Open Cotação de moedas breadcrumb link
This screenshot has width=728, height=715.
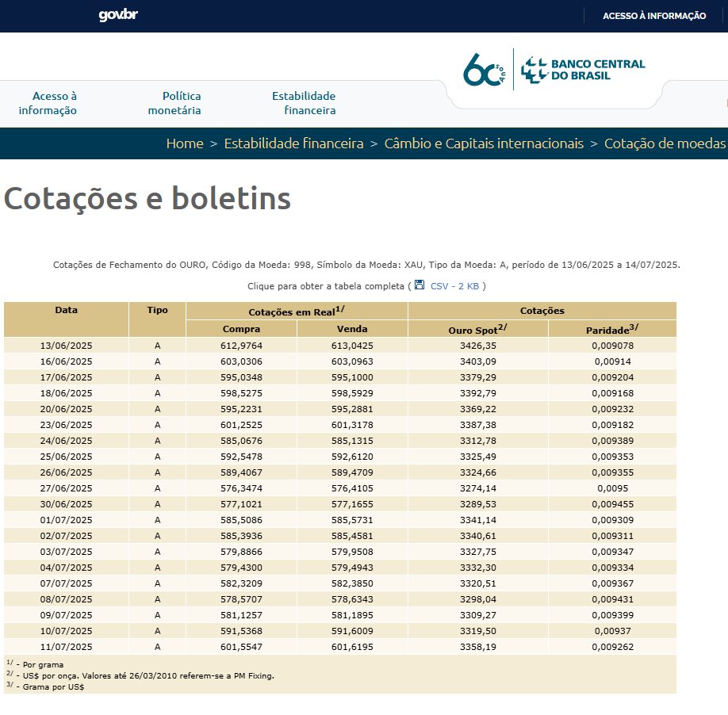[x=665, y=143]
